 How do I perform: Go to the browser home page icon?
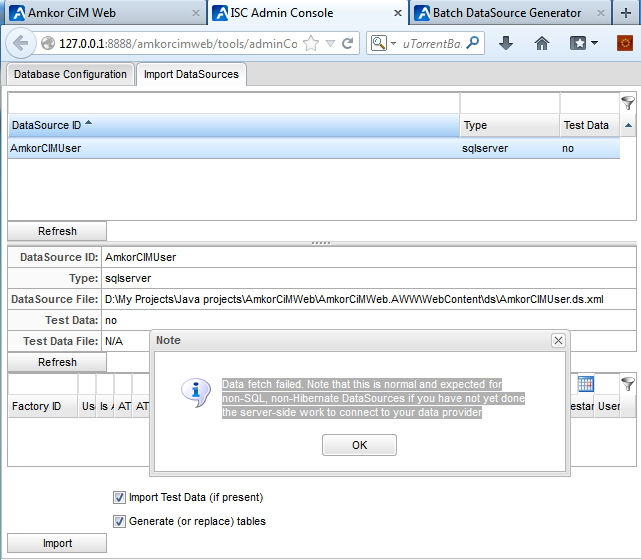(542, 43)
